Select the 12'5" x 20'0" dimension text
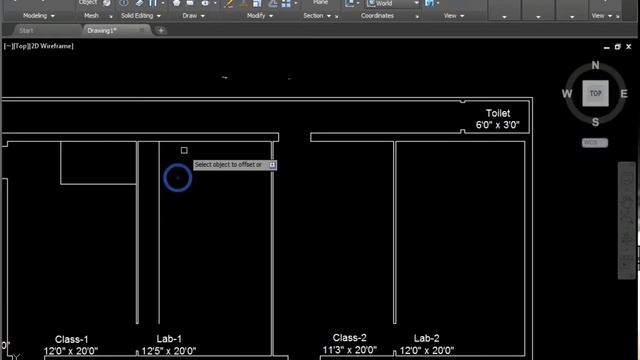This screenshot has height=360, width=640. click(x=169, y=351)
